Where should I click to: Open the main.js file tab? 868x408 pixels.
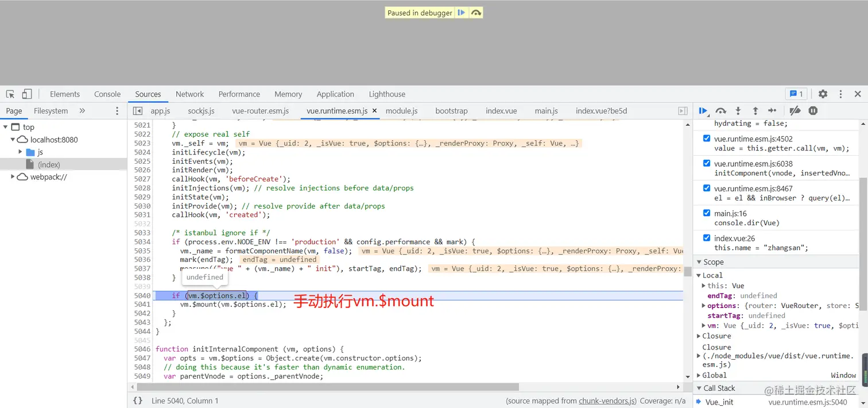[x=547, y=111]
